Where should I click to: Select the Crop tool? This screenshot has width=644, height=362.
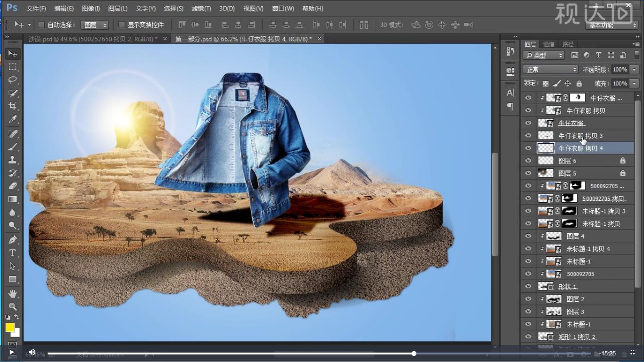coord(13,106)
